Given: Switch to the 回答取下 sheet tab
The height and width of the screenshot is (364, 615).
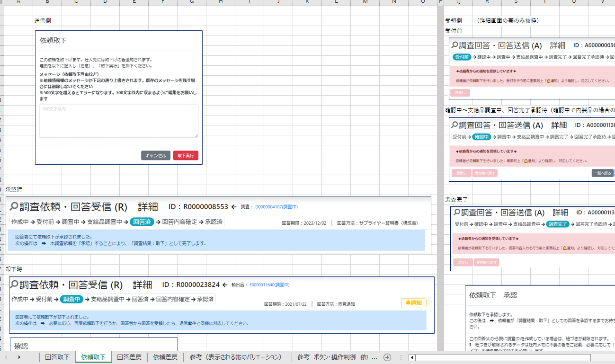Looking at the screenshot, I should click(57, 357).
